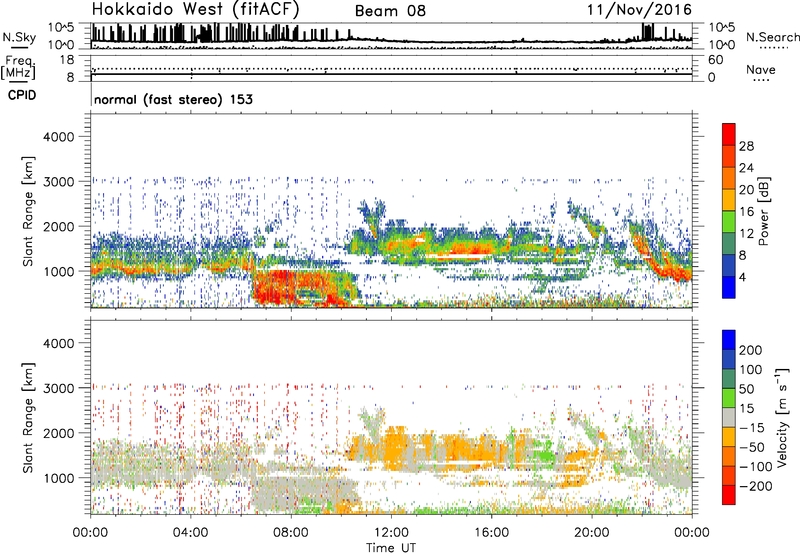Click the "-200" tick on Velocity colorbar

756,486
